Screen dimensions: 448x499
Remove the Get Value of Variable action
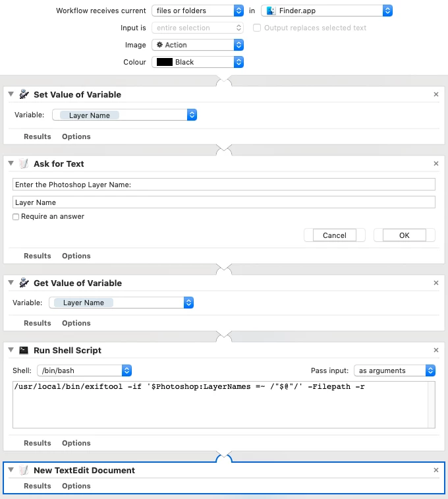click(x=436, y=283)
